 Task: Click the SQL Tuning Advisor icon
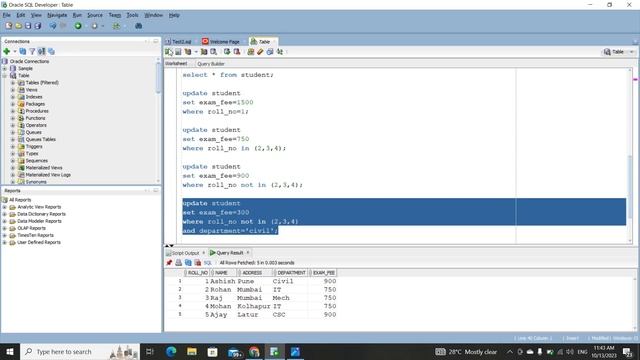point(213,52)
